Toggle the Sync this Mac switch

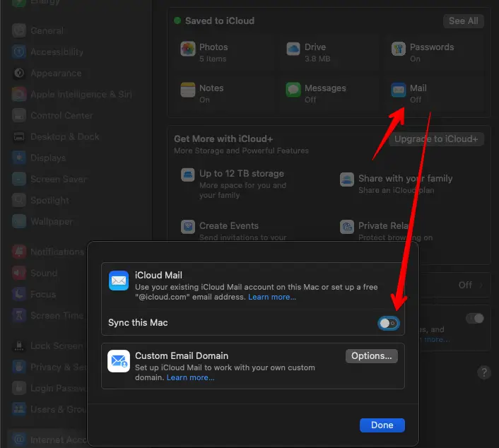coord(388,323)
